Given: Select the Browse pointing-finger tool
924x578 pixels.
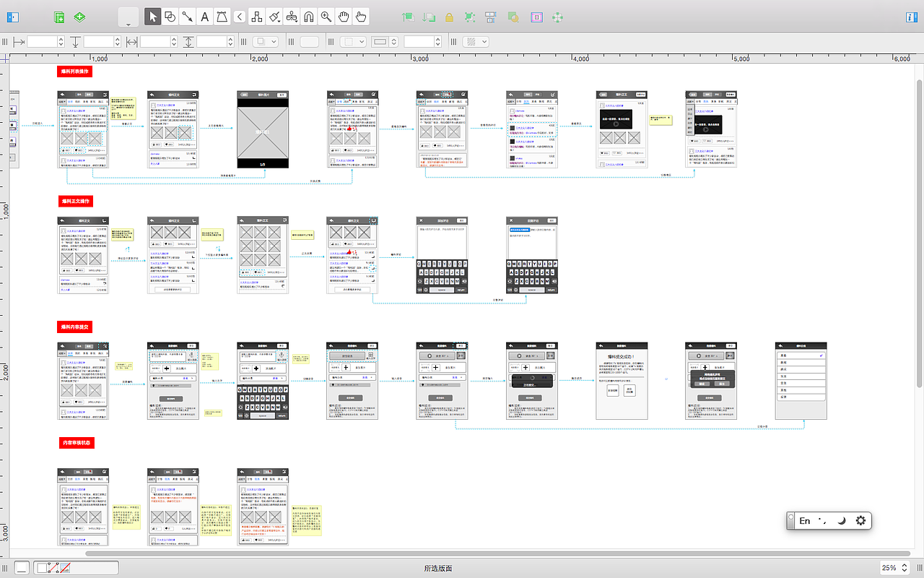Looking at the screenshot, I should (x=361, y=17).
